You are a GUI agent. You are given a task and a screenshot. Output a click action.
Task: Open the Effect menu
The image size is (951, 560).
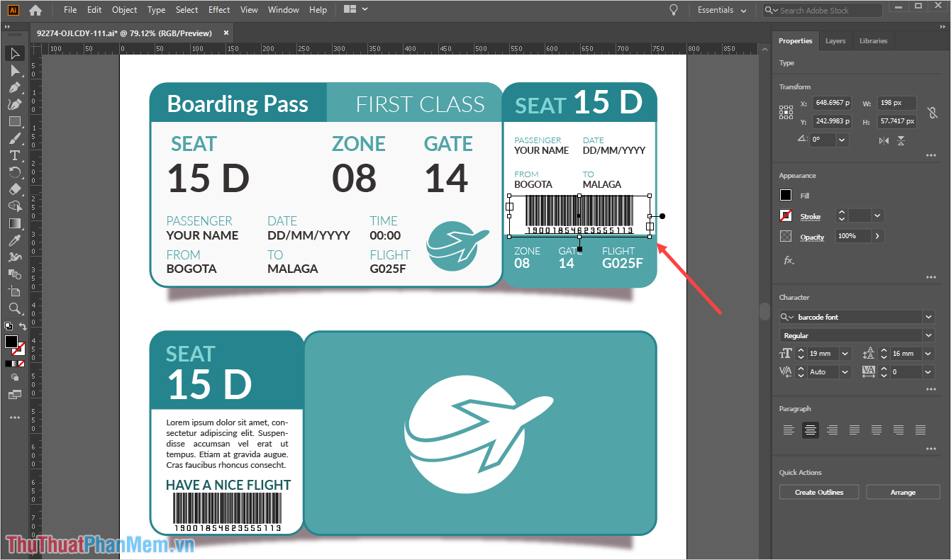[219, 10]
